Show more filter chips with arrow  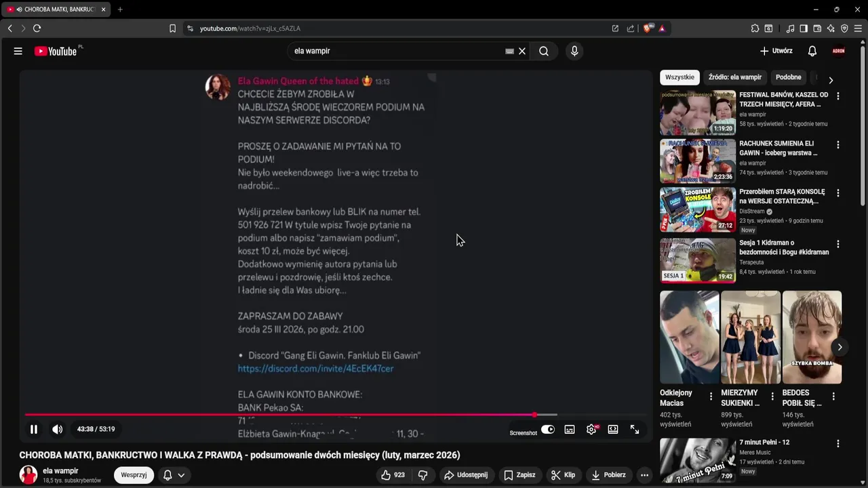pyautogui.click(x=831, y=80)
